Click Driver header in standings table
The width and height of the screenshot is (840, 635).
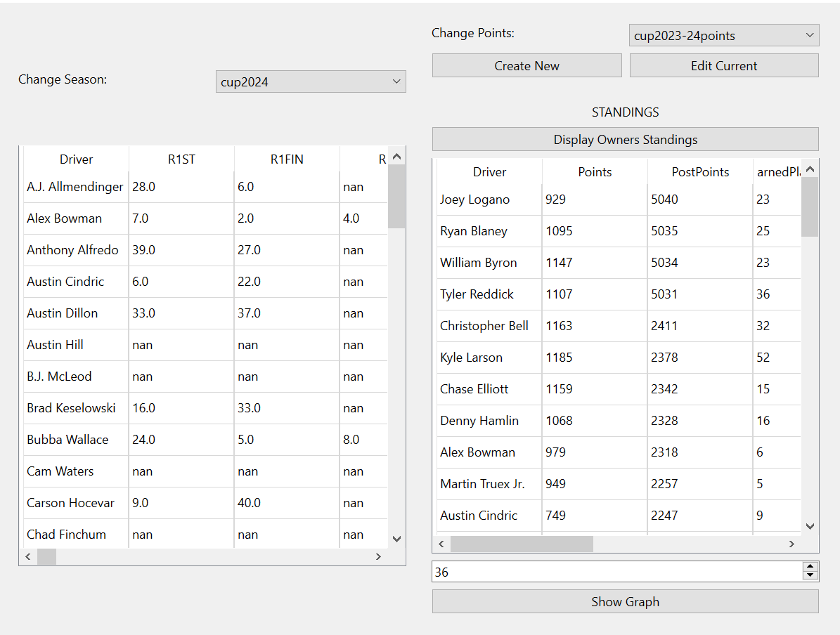[489, 172]
